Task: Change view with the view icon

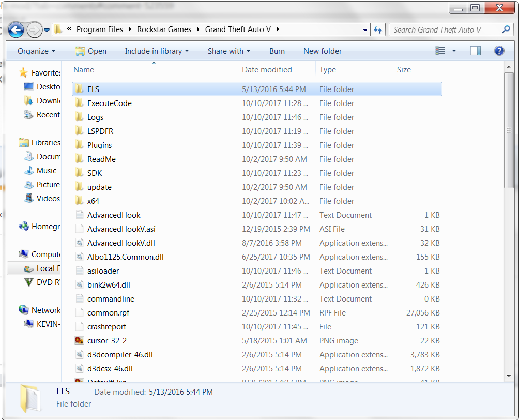Action: point(440,51)
